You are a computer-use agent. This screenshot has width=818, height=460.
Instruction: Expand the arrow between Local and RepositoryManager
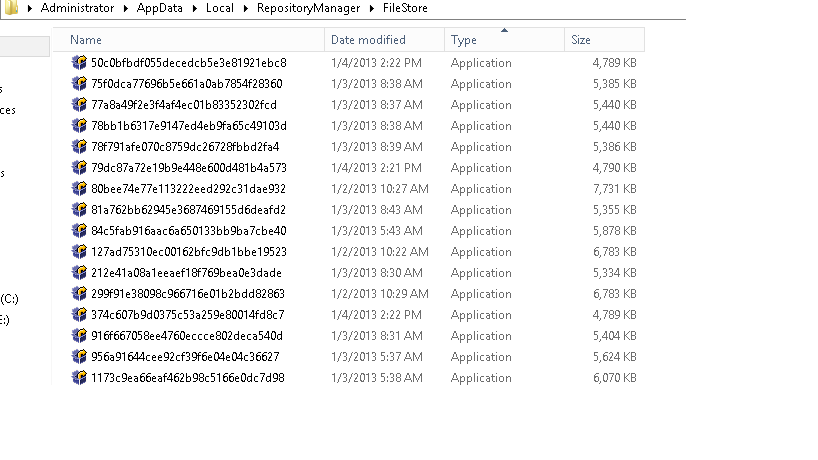(x=245, y=8)
